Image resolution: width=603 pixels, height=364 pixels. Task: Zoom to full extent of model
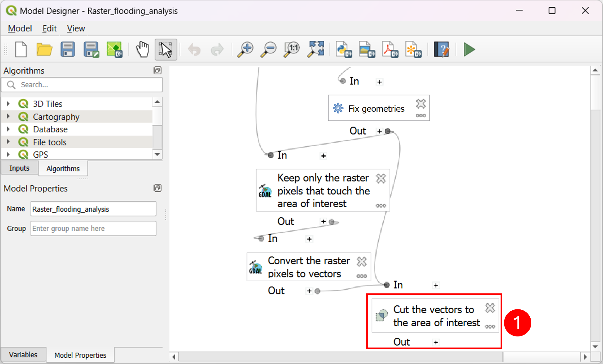pos(316,49)
